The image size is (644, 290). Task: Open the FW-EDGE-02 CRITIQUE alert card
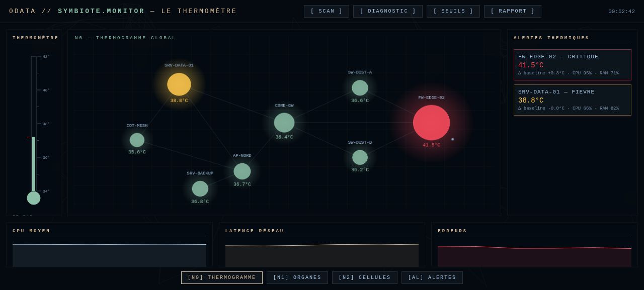point(573,65)
